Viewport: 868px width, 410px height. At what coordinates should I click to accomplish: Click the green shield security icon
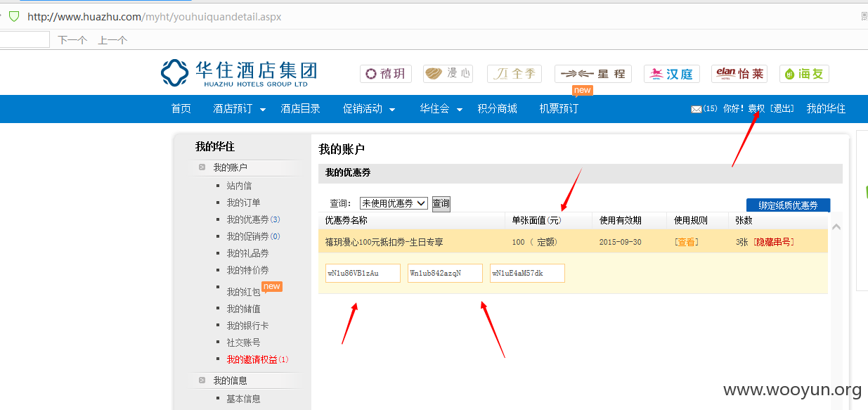point(14,16)
